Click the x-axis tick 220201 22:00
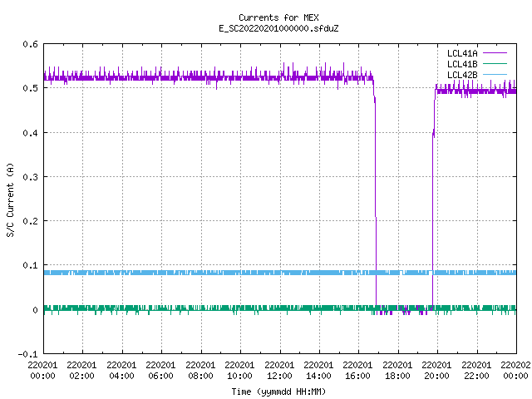 point(476,371)
